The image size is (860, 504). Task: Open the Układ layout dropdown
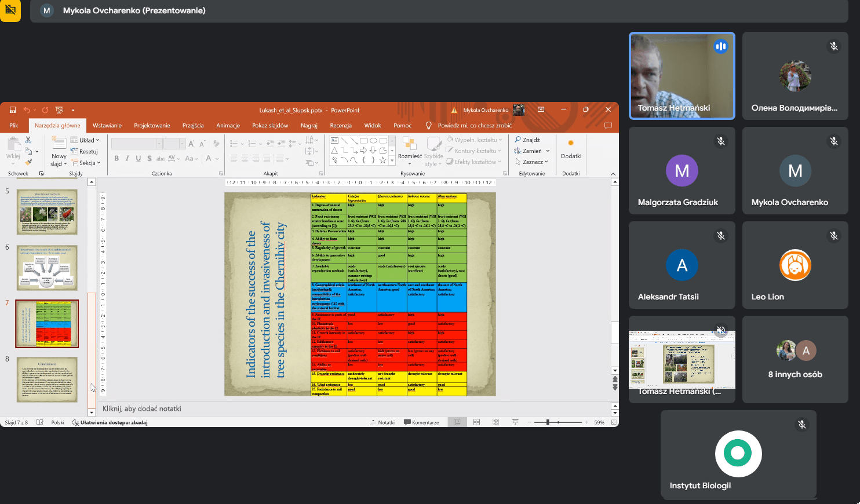[x=85, y=140]
